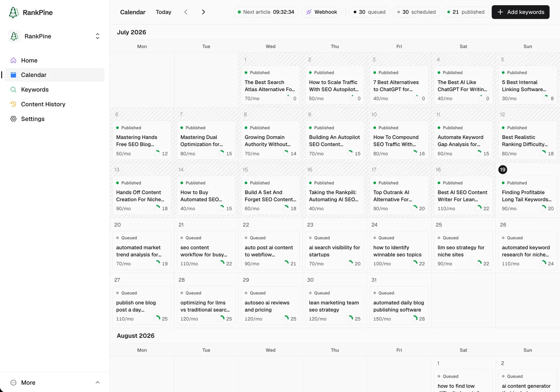Click difficulty gauge on automated daily blog card
This screenshot has height=392, width=560.
[415, 318]
